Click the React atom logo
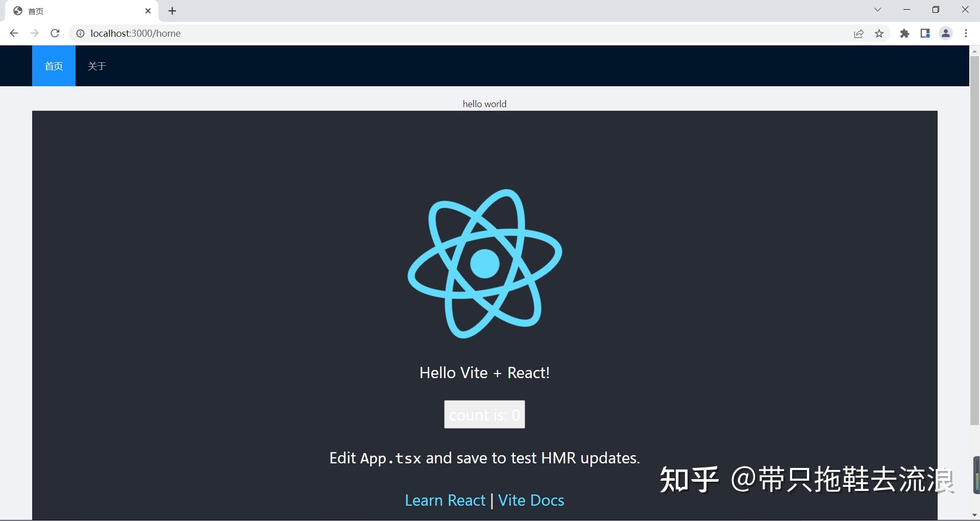Viewport: 980px width, 521px height. pos(484,263)
